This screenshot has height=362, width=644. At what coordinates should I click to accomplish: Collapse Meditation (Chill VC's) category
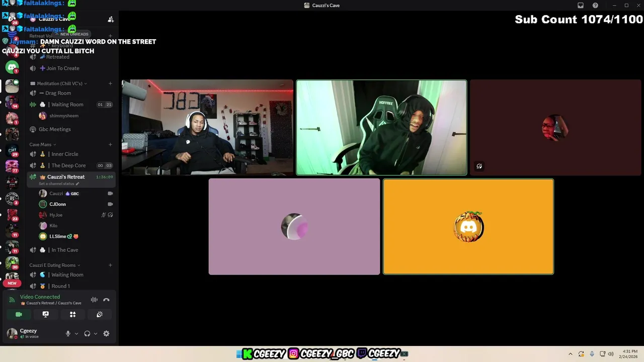tap(59, 83)
